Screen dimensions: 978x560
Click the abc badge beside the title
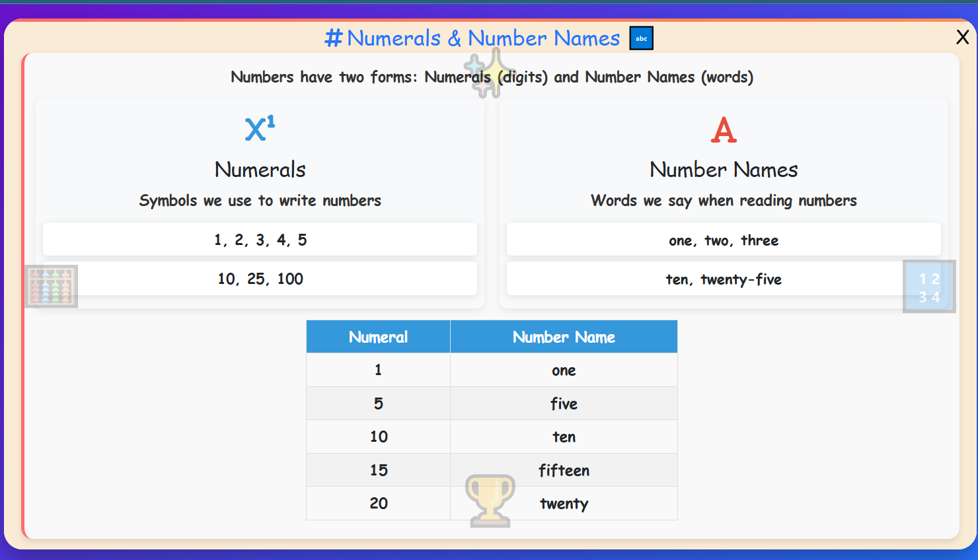click(640, 38)
